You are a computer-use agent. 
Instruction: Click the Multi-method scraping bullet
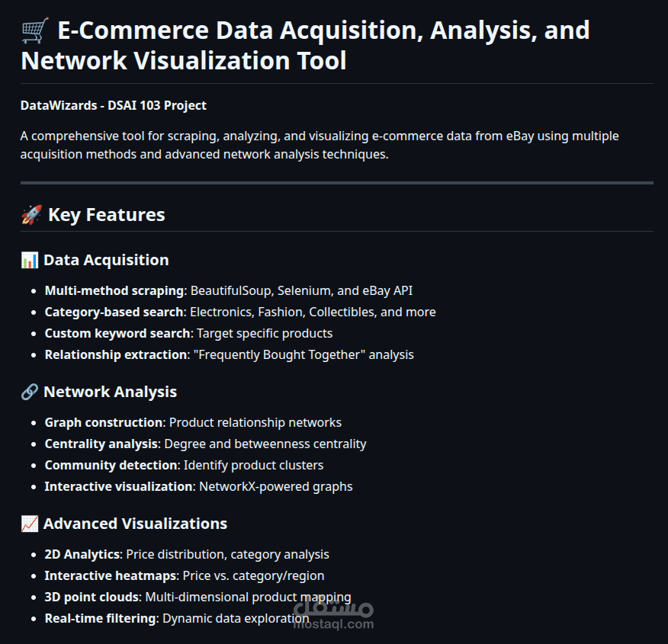[x=229, y=290]
